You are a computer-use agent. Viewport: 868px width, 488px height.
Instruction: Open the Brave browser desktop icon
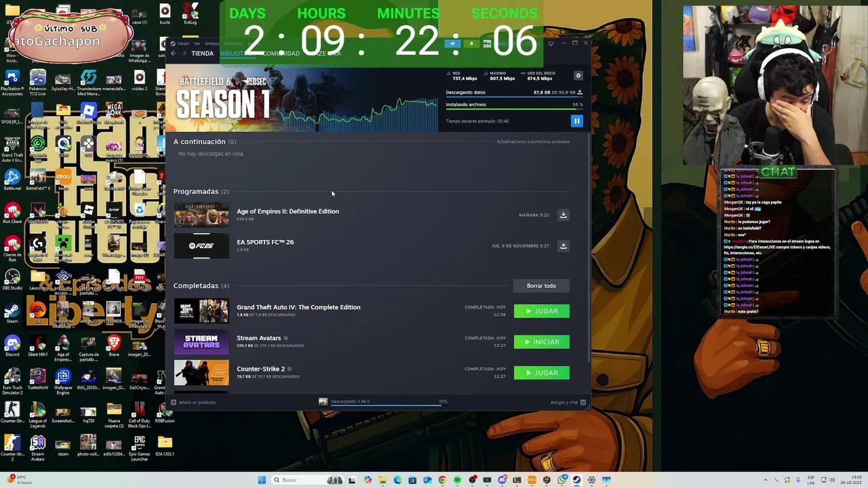pos(114,347)
